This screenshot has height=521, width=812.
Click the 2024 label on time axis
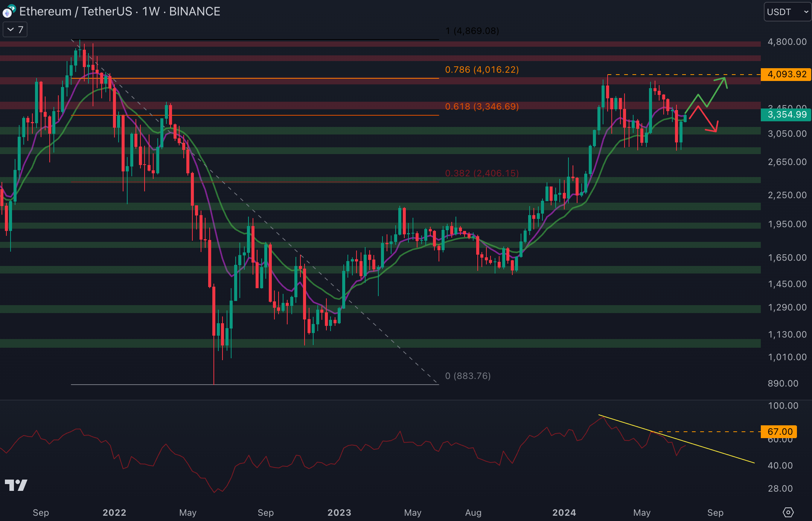(x=564, y=513)
